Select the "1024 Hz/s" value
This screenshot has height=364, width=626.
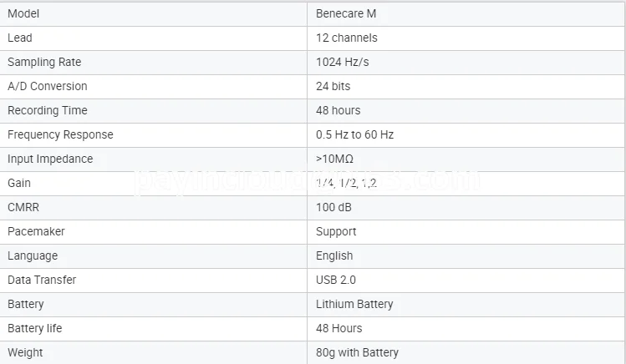coord(344,62)
